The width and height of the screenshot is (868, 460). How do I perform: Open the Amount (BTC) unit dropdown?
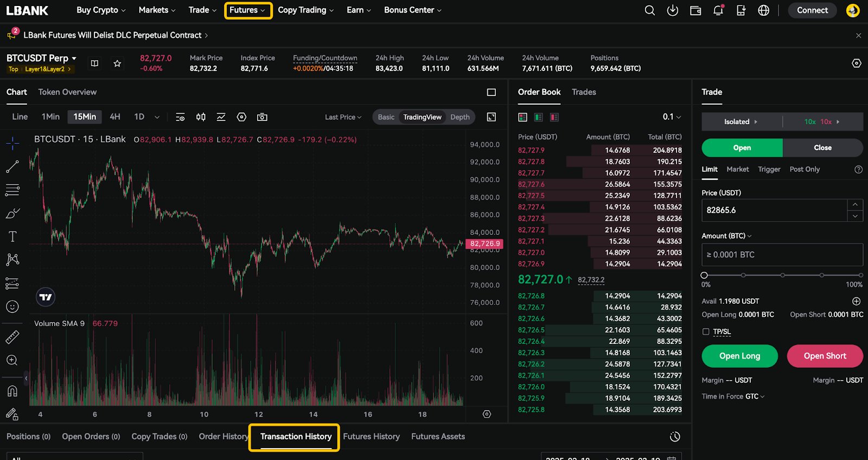(726, 236)
